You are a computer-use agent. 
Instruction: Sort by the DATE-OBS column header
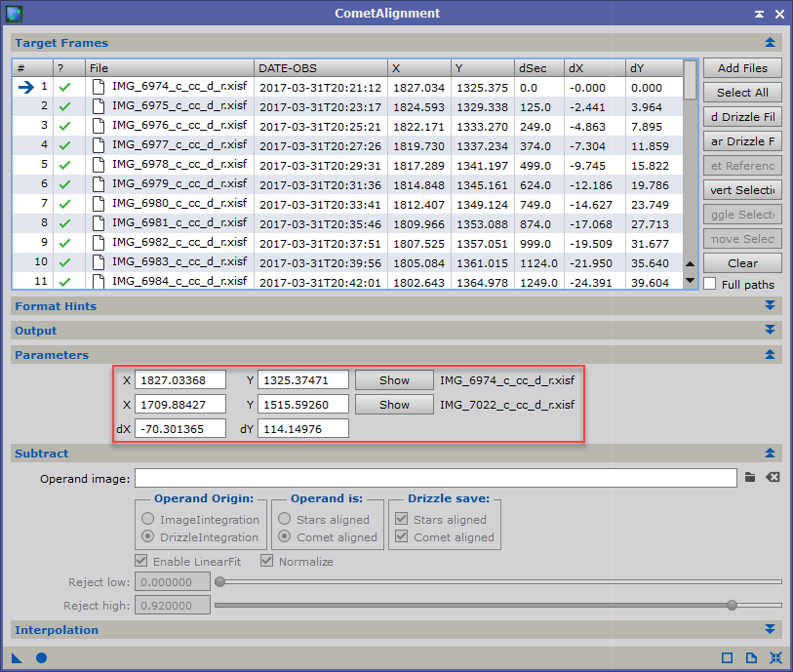[321, 68]
